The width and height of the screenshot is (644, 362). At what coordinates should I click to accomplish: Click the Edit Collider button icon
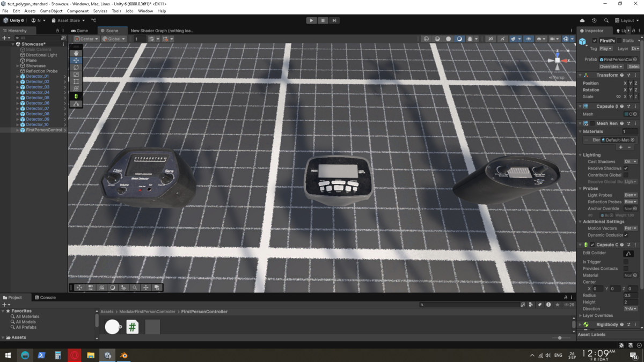628,253
